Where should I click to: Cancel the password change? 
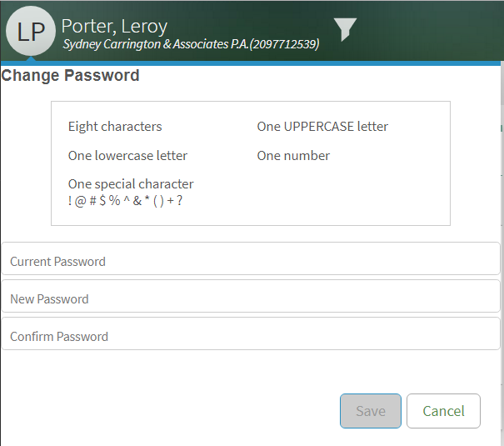click(443, 410)
